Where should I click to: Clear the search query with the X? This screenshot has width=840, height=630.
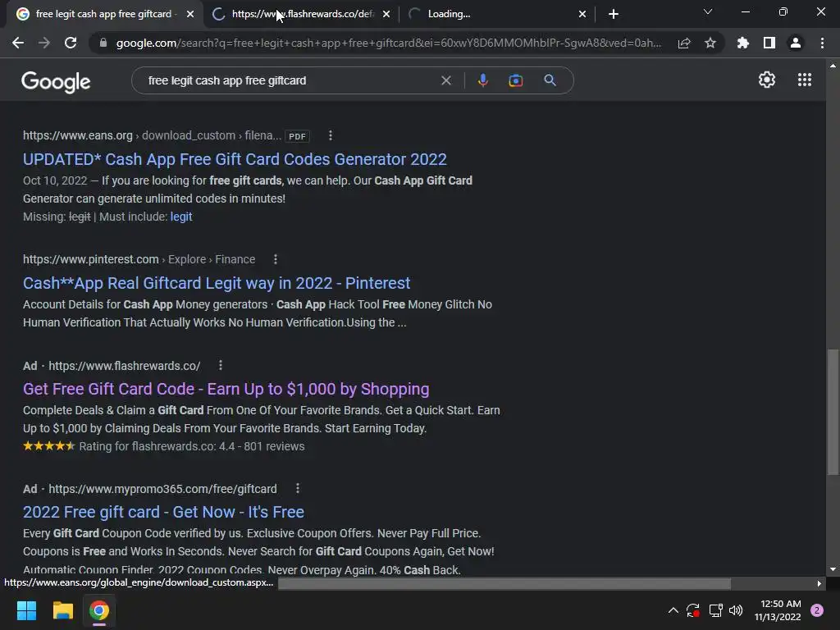[445, 80]
